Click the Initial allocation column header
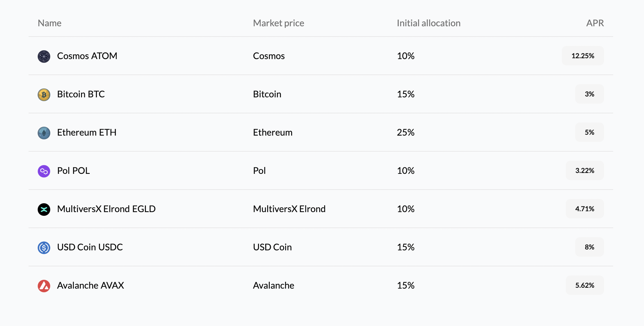This screenshot has height=326, width=644. tap(428, 23)
